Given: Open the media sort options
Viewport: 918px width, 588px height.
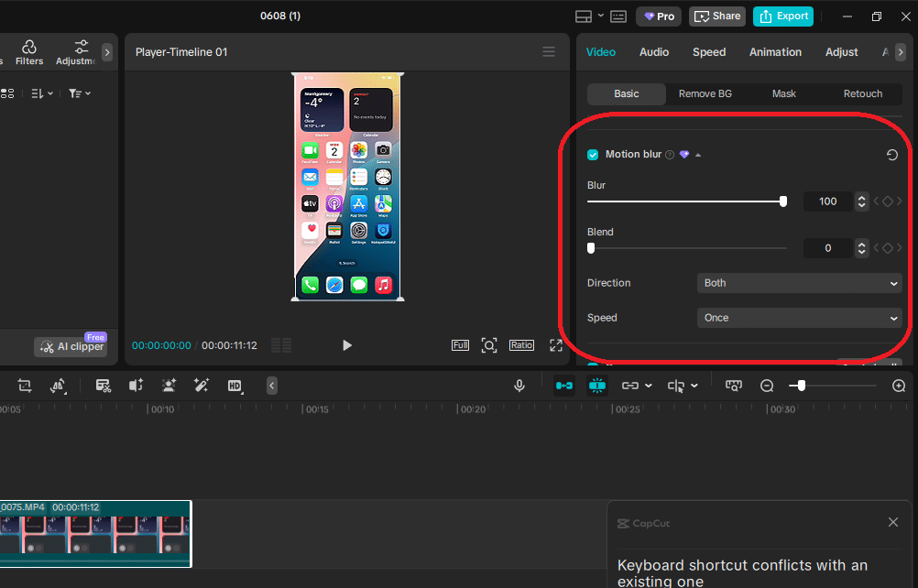Looking at the screenshot, I should 41,93.
